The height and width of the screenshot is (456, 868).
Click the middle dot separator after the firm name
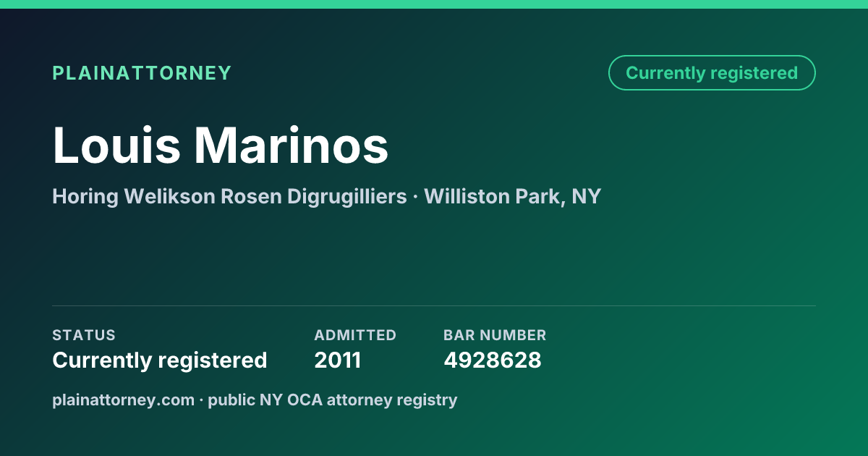[x=416, y=197]
